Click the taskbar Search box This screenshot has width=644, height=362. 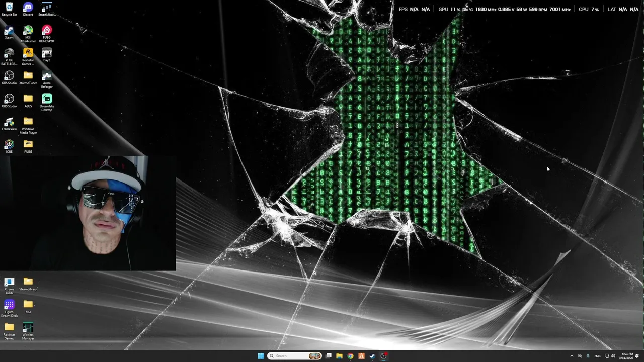295,356
